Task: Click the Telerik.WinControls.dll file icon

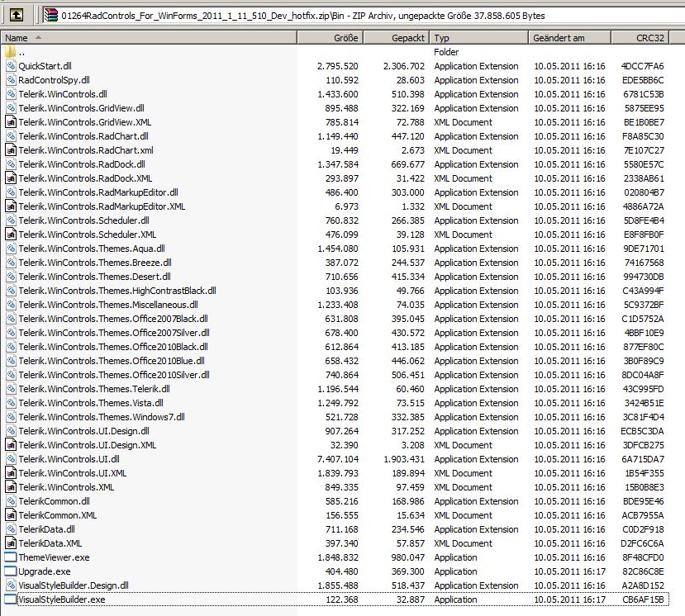Action: click(x=11, y=94)
